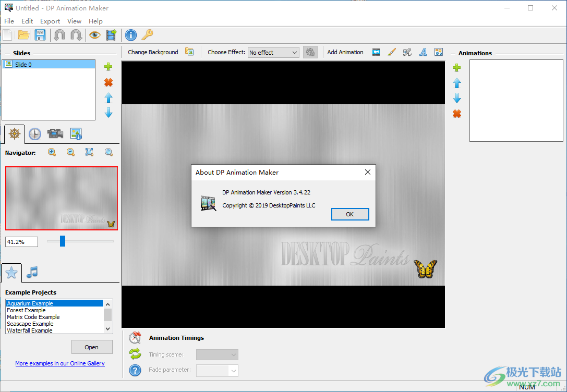Click the navigator zoom slider handle
Viewport: 567px width, 392px height.
pos(63,241)
